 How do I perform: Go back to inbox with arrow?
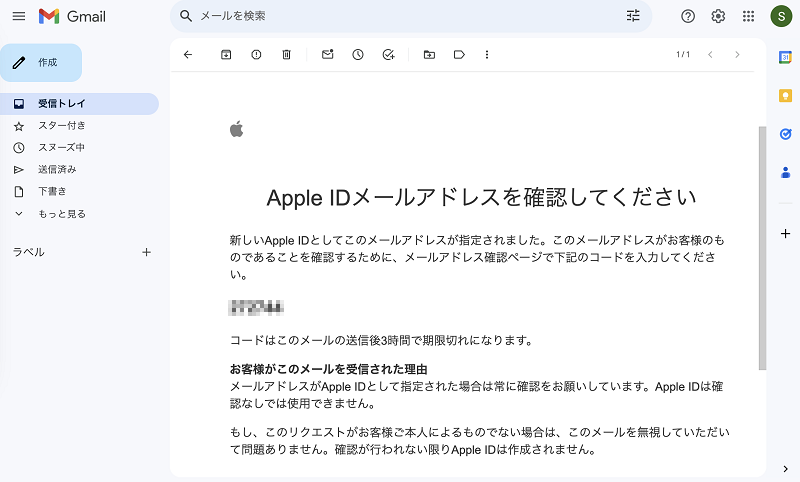coord(188,55)
